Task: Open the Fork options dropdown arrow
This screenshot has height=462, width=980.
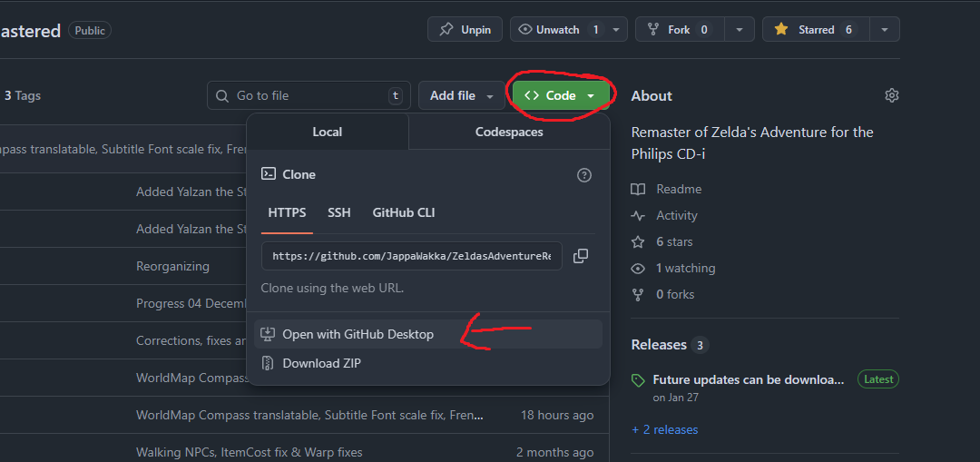Action: [740, 29]
